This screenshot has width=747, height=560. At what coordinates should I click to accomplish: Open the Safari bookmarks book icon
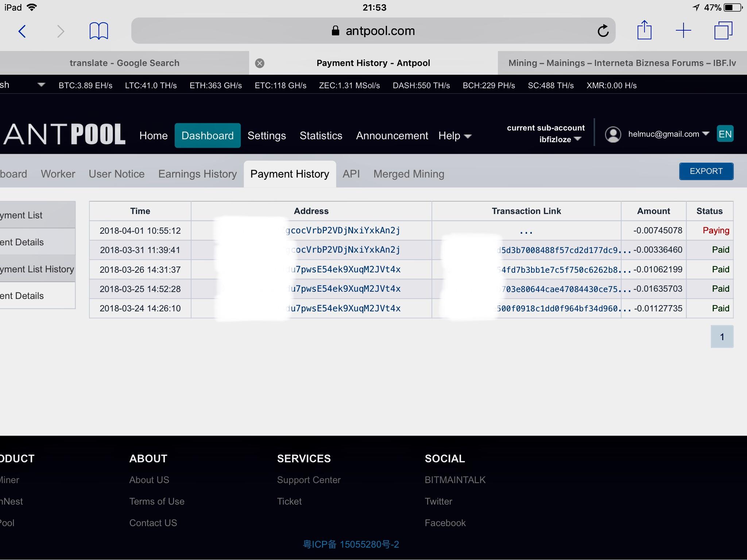coord(98,31)
